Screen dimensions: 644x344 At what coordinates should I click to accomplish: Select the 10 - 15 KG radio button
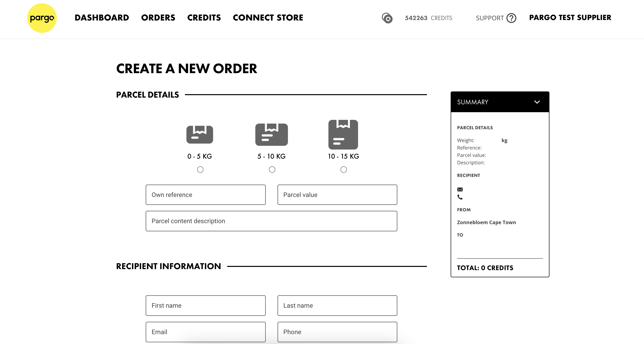pos(343,170)
